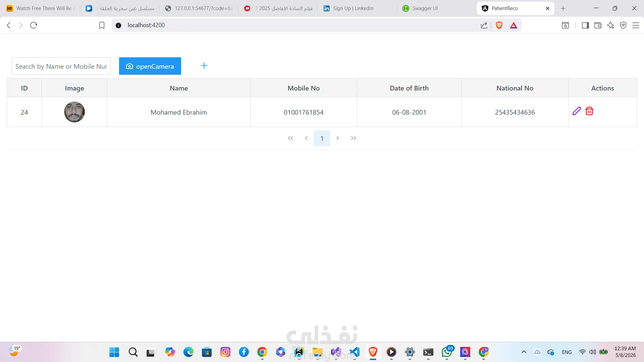Open Brave Wallet
Image resolution: width=644 pixels, height=362 pixels.
click(598, 25)
